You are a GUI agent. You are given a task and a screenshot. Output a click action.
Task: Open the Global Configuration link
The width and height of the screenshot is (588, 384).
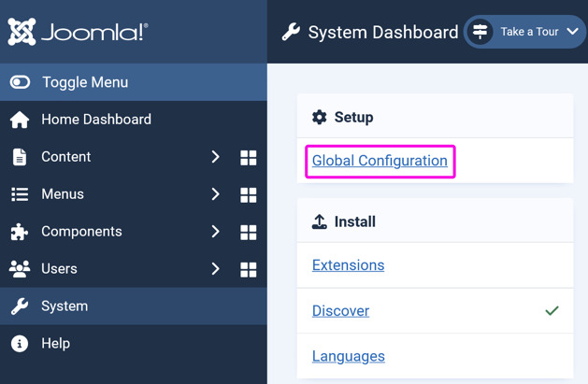pyautogui.click(x=380, y=161)
